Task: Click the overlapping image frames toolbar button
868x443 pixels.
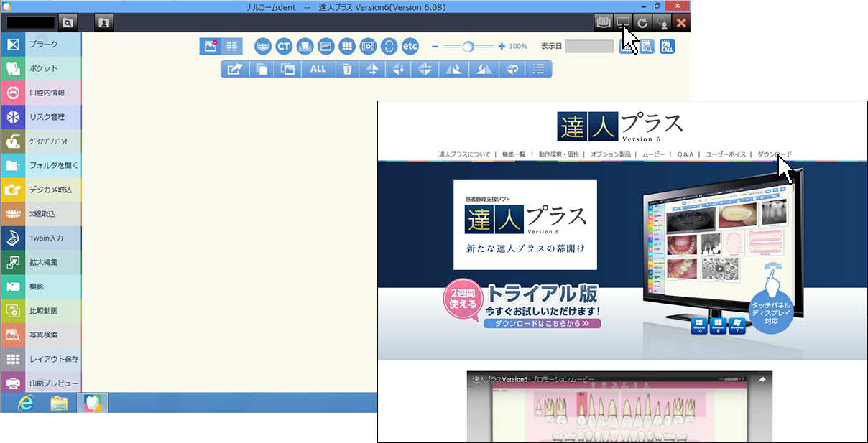Action: (289, 69)
